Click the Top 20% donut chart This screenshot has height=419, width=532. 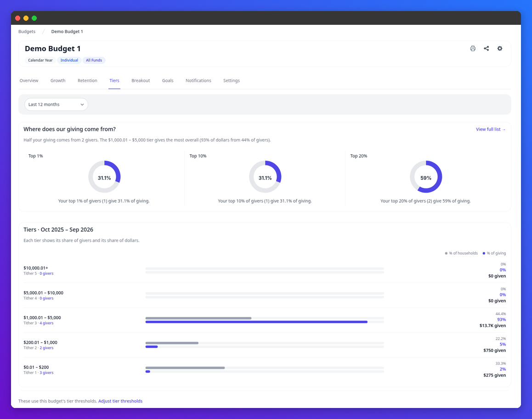pos(426,177)
